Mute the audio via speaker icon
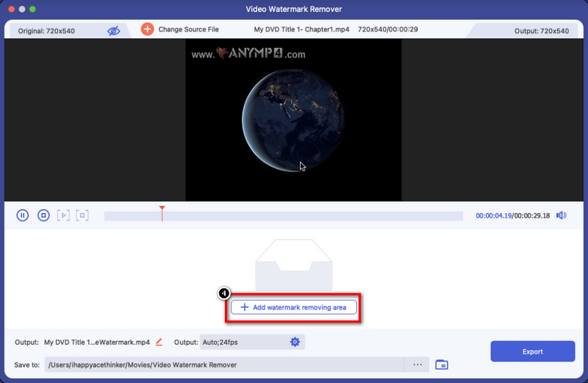 click(562, 215)
